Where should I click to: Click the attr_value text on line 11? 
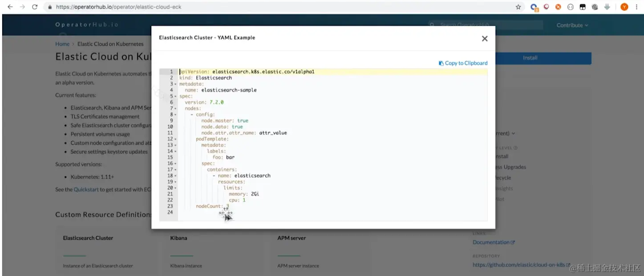tap(273, 133)
